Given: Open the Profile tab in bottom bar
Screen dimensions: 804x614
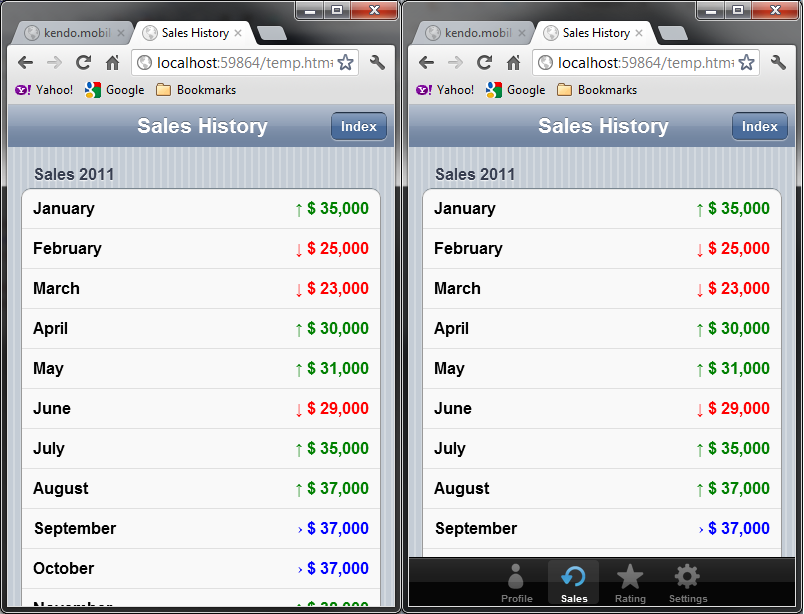Looking at the screenshot, I should (516, 582).
